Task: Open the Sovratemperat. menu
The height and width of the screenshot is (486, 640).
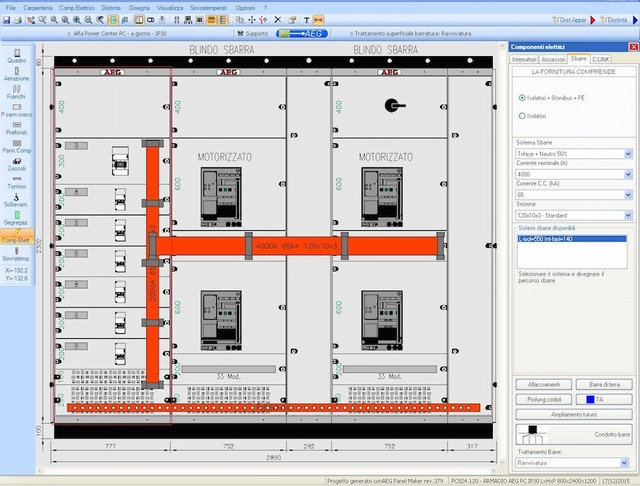Action: click(209, 8)
